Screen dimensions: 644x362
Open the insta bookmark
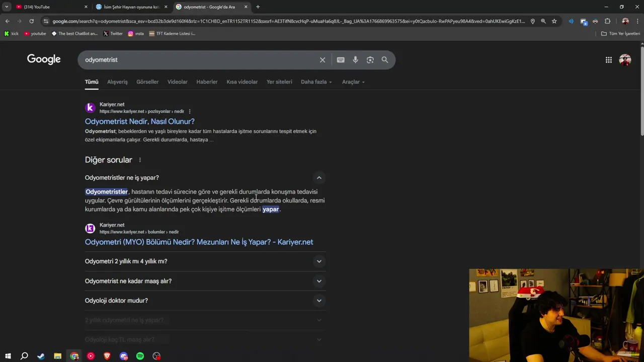[136, 34]
